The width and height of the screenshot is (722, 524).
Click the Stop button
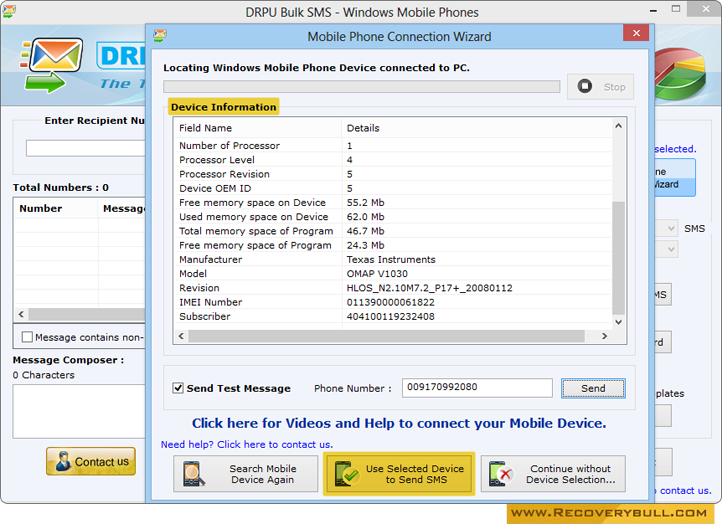point(600,87)
